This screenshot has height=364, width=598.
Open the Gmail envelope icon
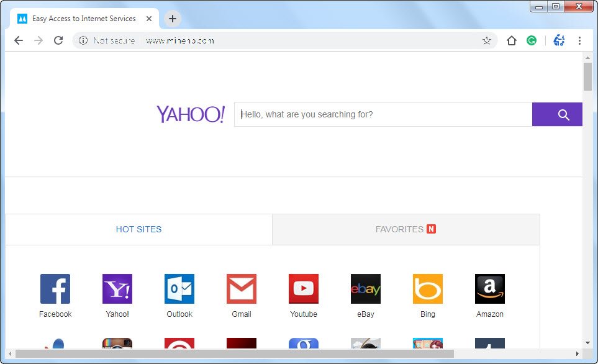[x=242, y=289]
